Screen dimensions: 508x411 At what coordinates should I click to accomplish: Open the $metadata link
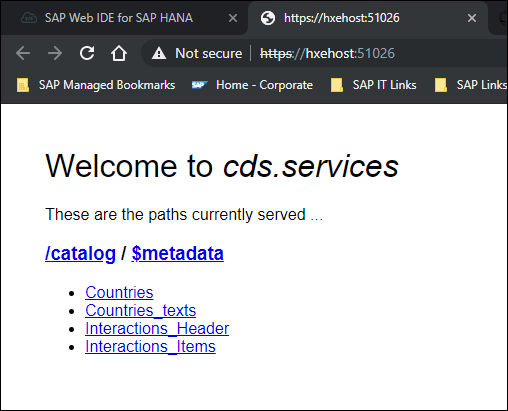pos(178,253)
